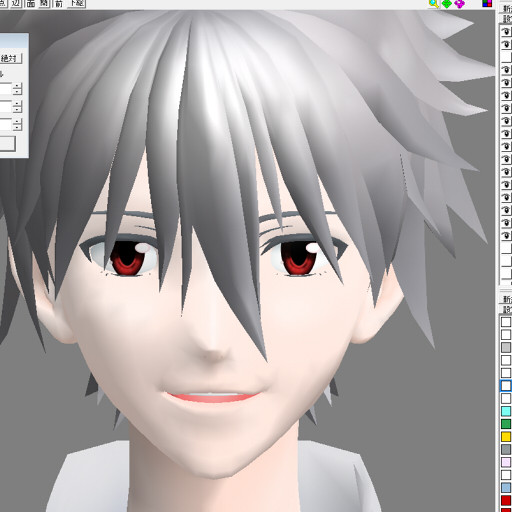The width and height of the screenshot is (512, 512).
Task: Select the yellow material swatch
Action: point(506,437)
